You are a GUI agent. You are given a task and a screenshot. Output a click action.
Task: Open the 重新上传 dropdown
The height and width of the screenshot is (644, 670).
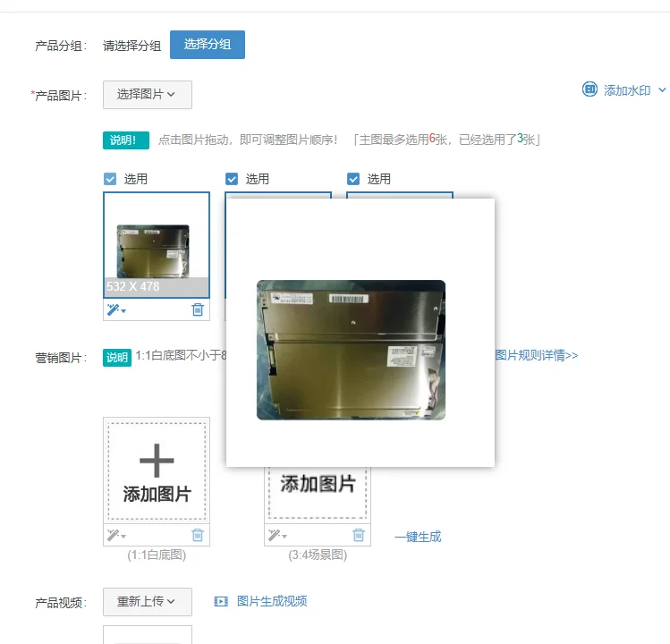148,602
